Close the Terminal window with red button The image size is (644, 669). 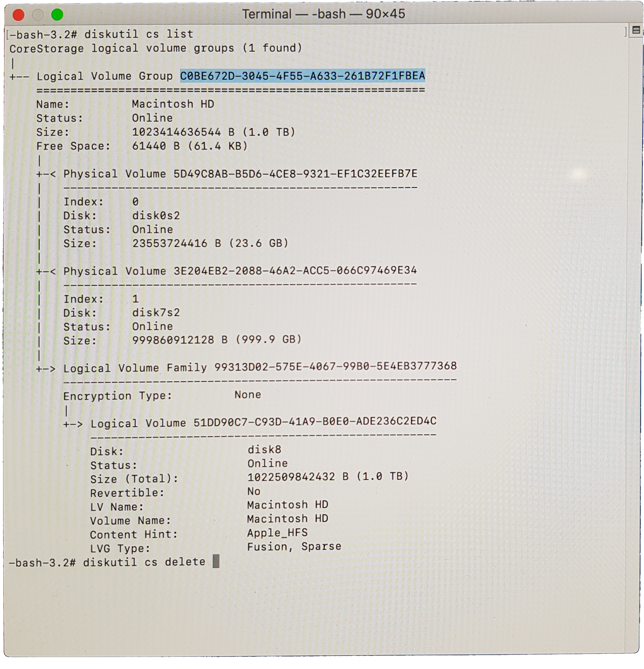[x=19, y=15]
